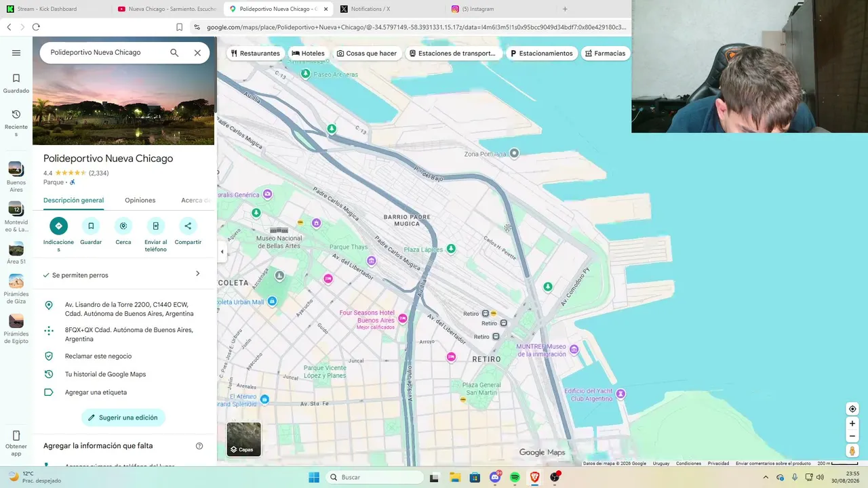This screenshot has width=868, height=488.
Task: Click the search magnifier icon
Action: click(x=174, y=53)
